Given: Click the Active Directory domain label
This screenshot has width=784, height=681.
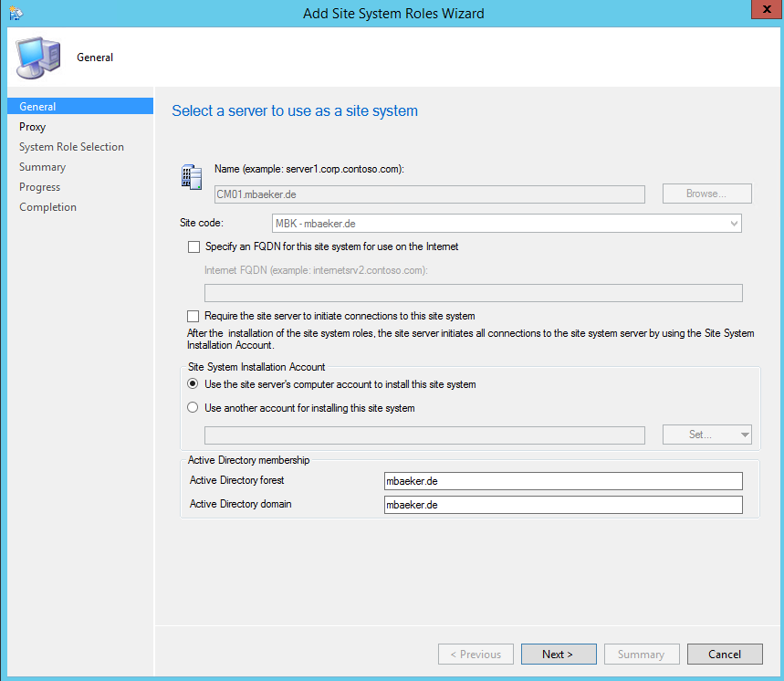Looking at the screenshot, I should tap(241, 504).
